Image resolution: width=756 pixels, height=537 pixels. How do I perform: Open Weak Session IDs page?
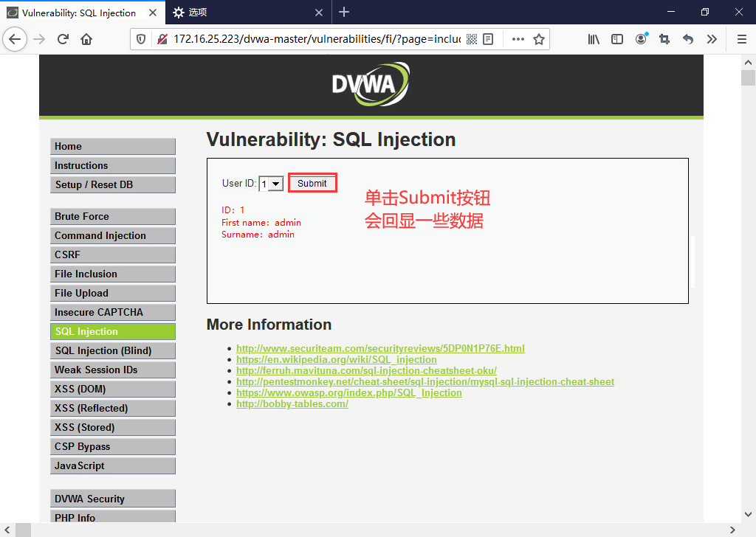tap(113, 370)
